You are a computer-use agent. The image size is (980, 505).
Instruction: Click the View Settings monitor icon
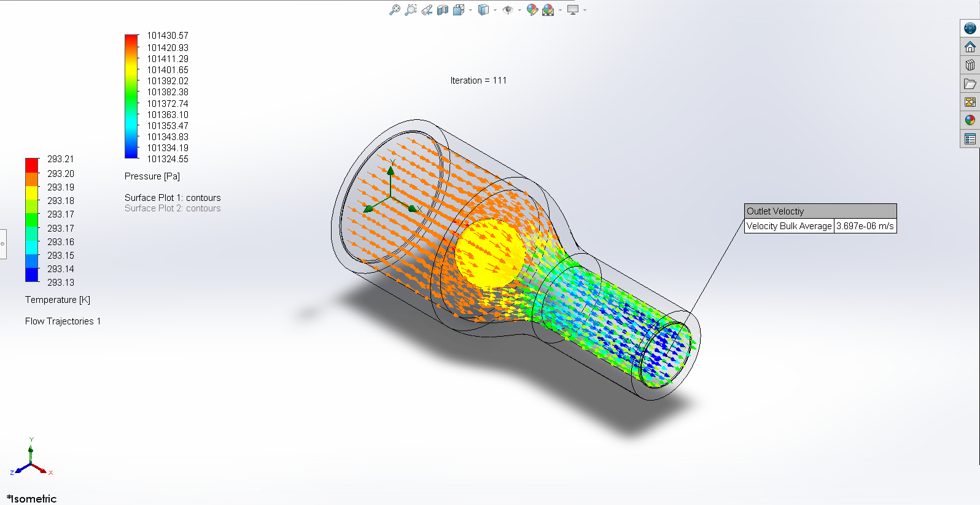tap(573, 10)
